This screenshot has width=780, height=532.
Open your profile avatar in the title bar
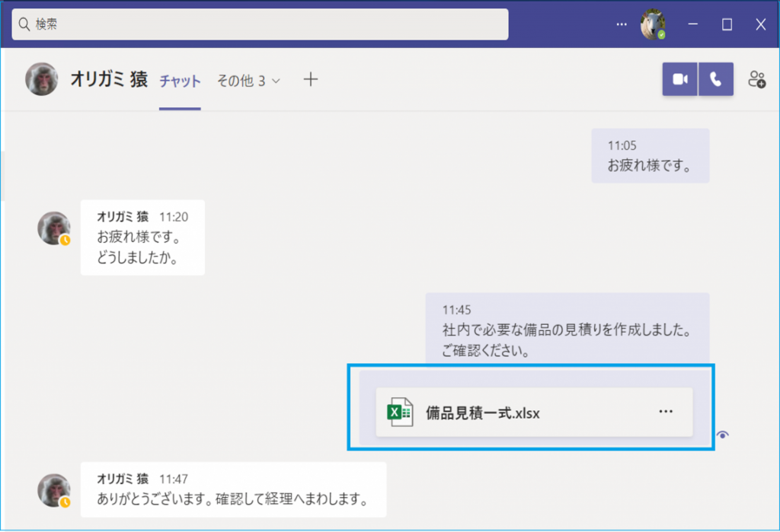(653, 24)
